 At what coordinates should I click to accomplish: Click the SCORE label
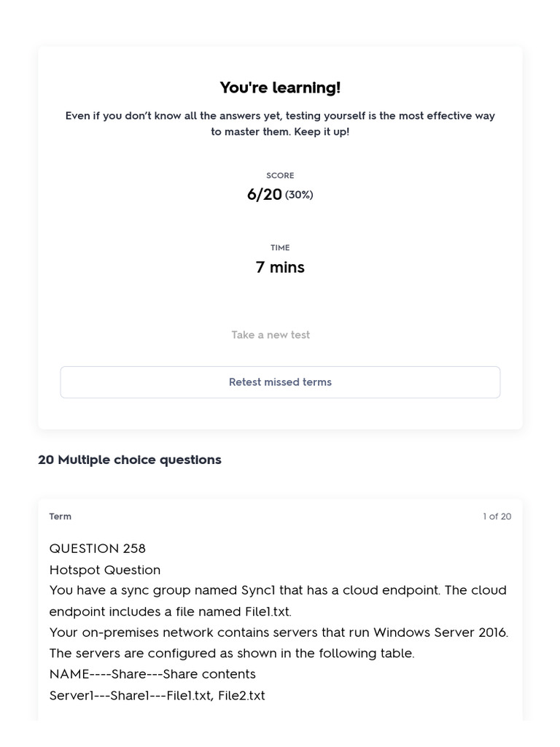pyautogui.click(x=280, y=175)
